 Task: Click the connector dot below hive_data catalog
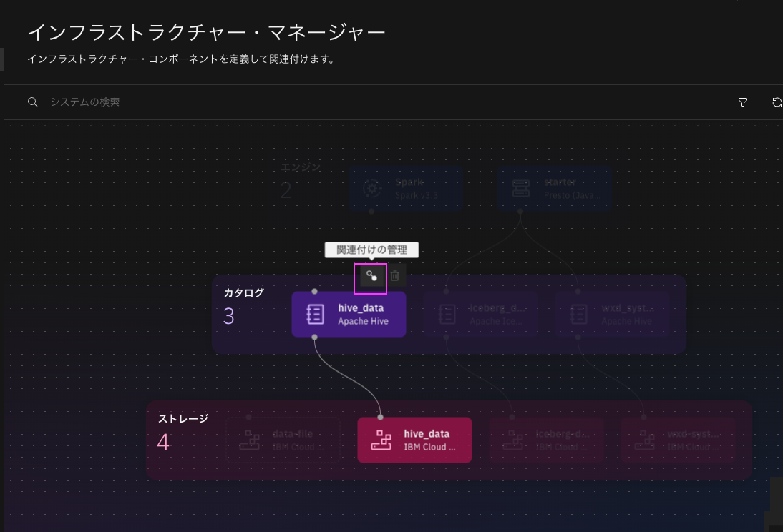click(315, 338)
